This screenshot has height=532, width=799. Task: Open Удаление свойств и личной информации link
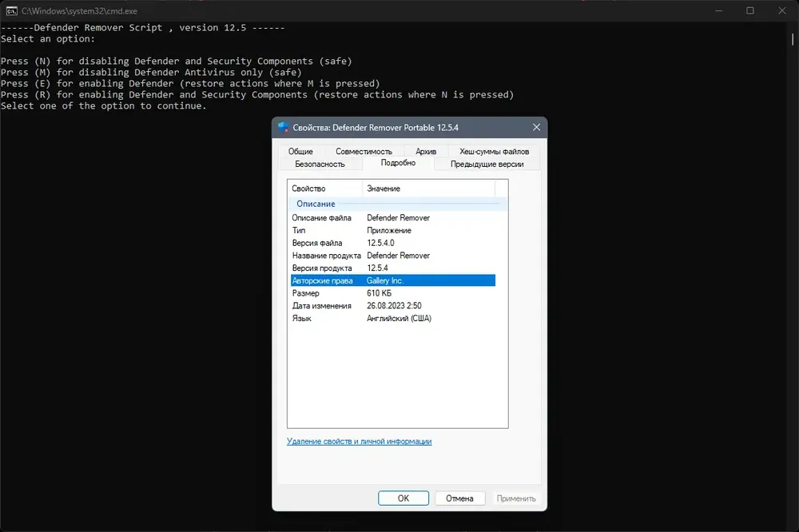(x=360, y=441)
